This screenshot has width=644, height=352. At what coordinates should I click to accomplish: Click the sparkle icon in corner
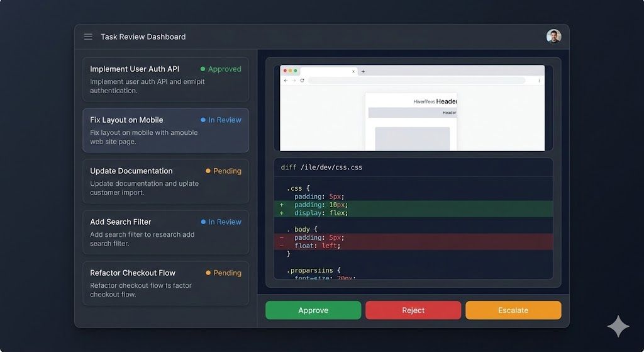(x=618, y=326)
